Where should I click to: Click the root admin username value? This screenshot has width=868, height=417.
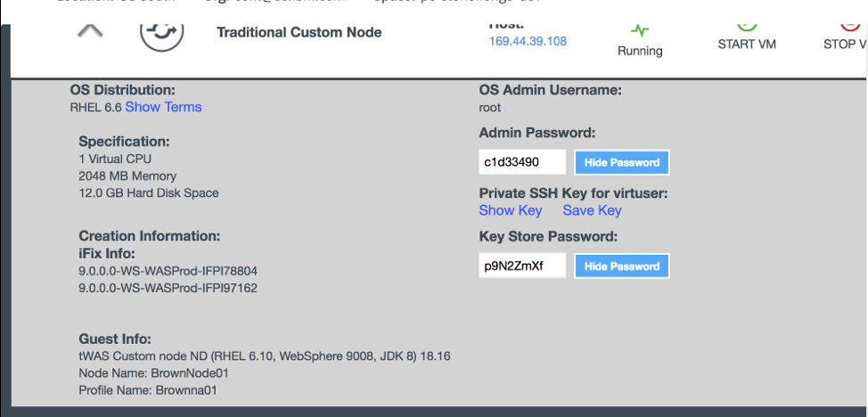tap(490, 107)
